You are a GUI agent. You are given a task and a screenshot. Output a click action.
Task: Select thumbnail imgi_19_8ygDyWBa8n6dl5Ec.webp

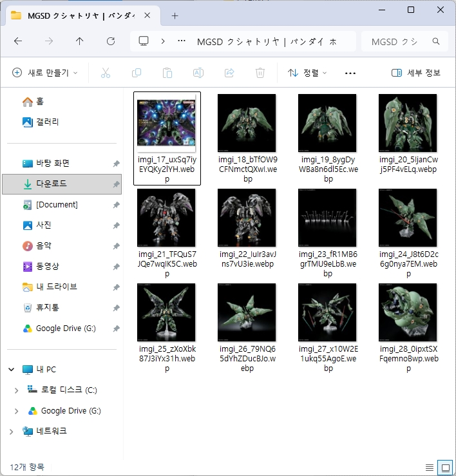[x=327, y=123]
